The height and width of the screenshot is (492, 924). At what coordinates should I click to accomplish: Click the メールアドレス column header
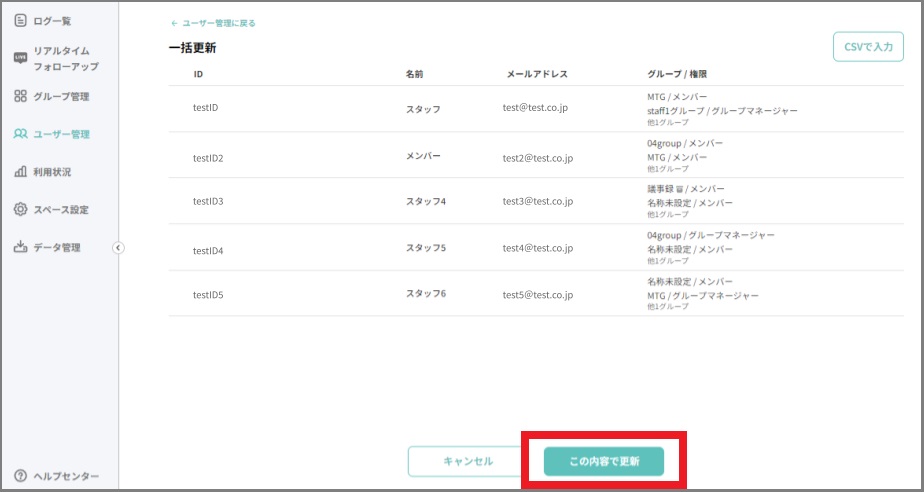[537, 74]
